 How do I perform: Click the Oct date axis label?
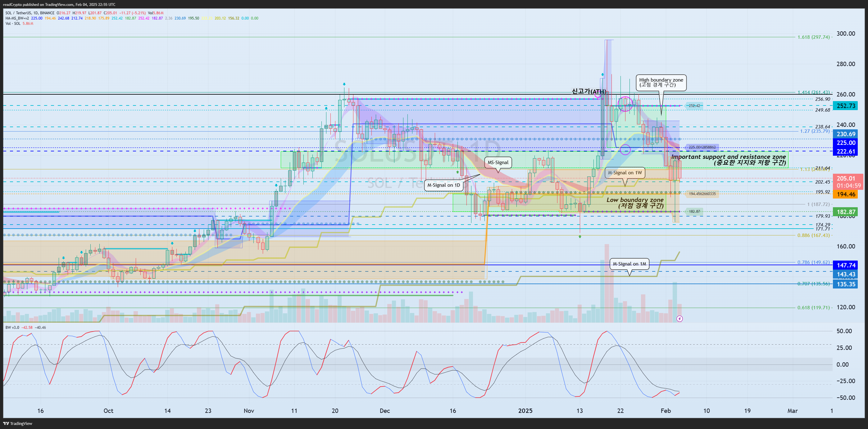[x=108, y=411]
